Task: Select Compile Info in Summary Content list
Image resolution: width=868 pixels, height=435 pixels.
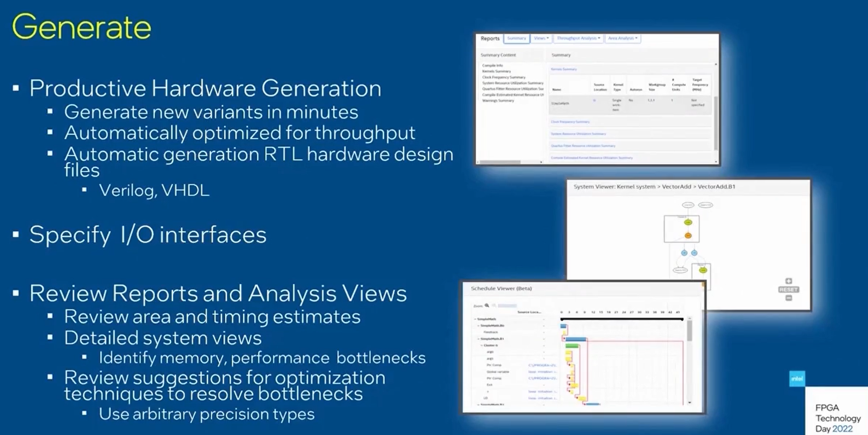Action: [x=492, y=65]
